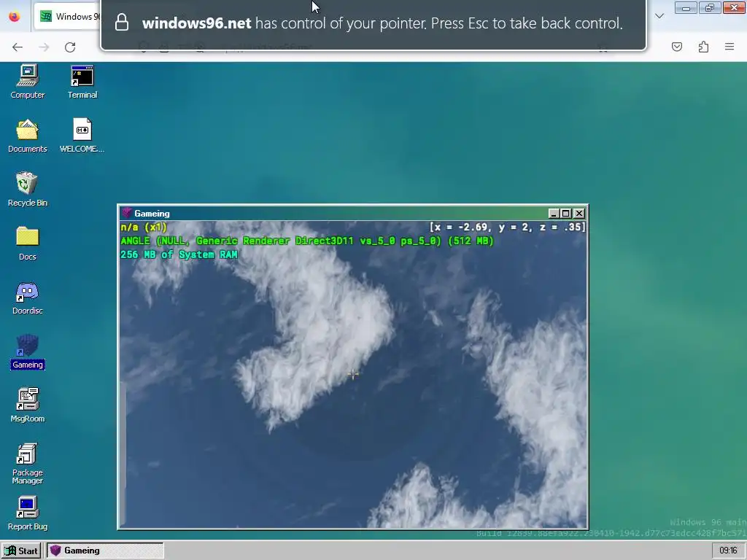Viewport: 747px width, 560px height.
Task: Go back in the browser
Action: click(18, 47)
